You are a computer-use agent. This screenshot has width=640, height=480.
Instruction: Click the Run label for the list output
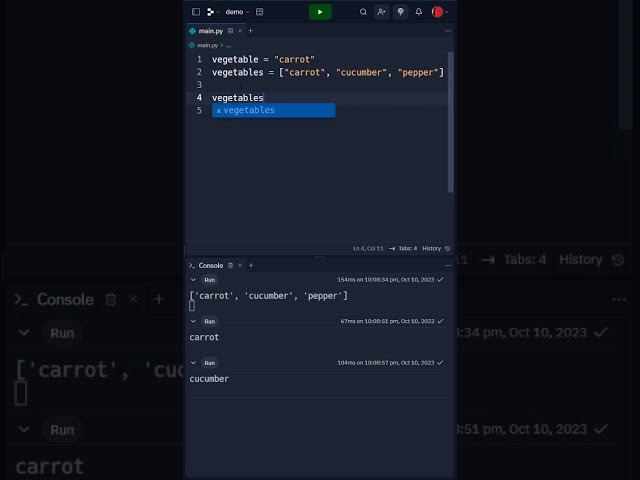pos(209,280)
